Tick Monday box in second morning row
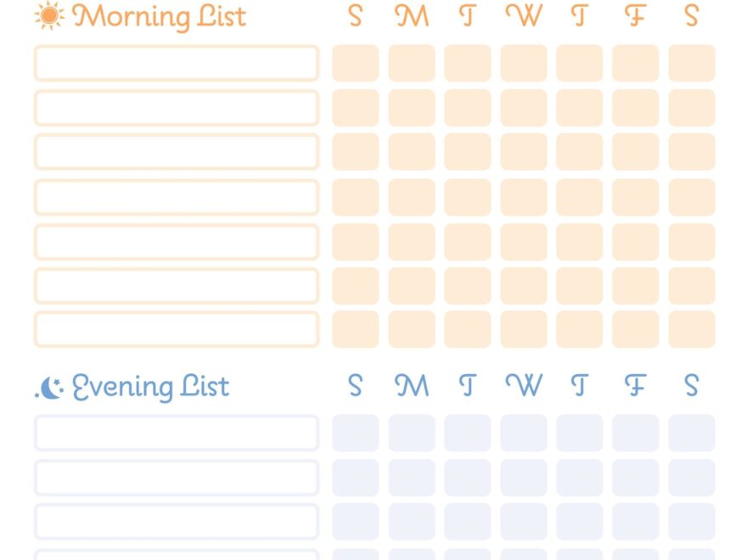The width and height of the screenshot is (747, 560). point(411,108)
